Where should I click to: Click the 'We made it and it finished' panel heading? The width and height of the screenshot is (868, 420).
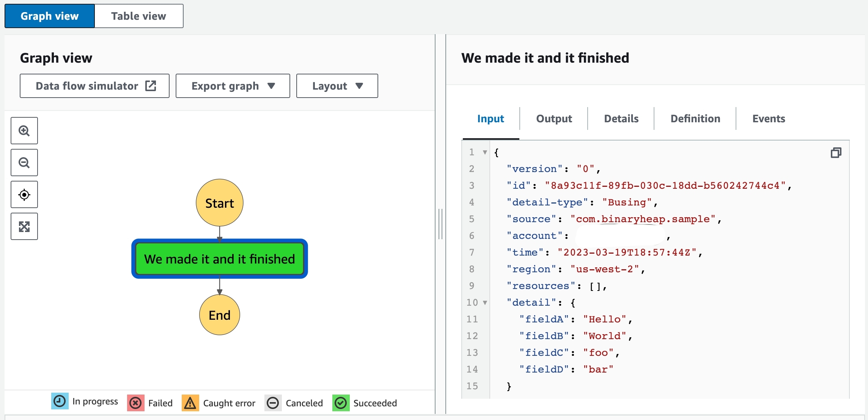(x=545, y=58)
